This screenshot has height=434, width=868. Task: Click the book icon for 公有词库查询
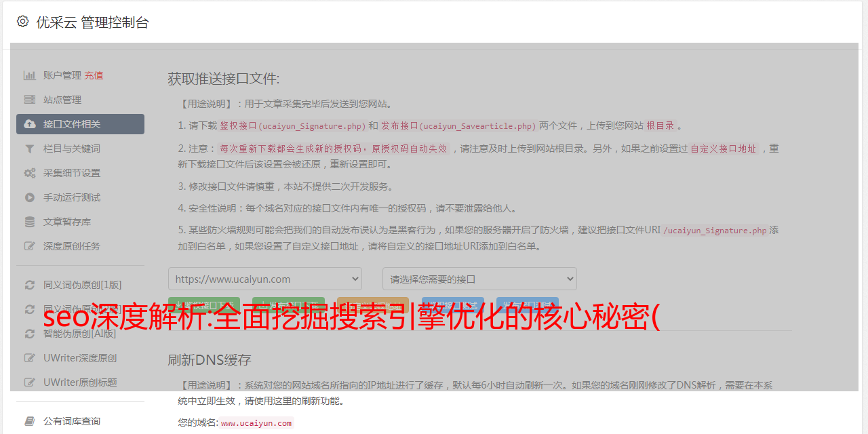click(x=30, y=421)
